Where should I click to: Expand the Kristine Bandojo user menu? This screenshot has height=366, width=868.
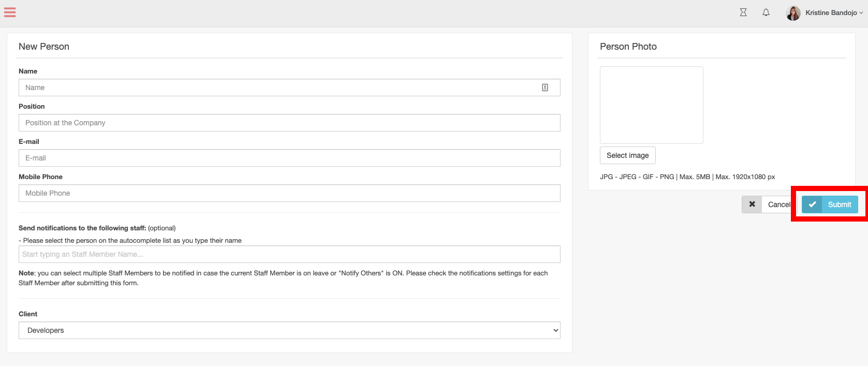point(834,13)
